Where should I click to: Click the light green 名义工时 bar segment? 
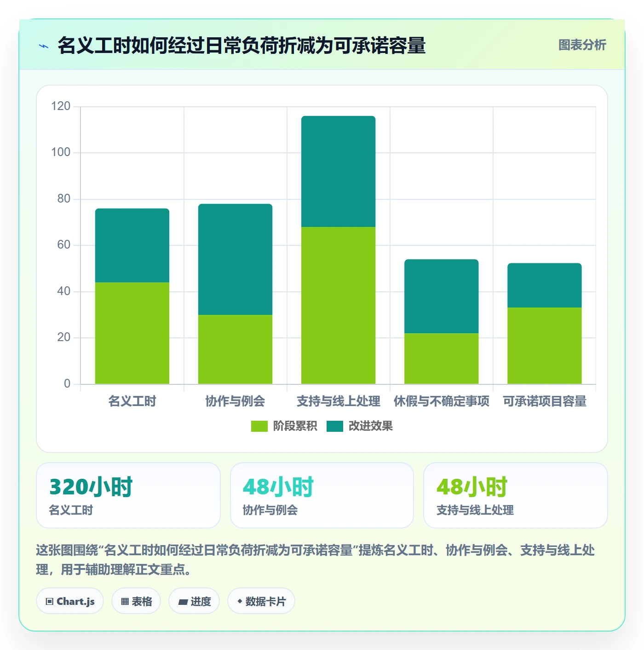(x=132, y=333)
